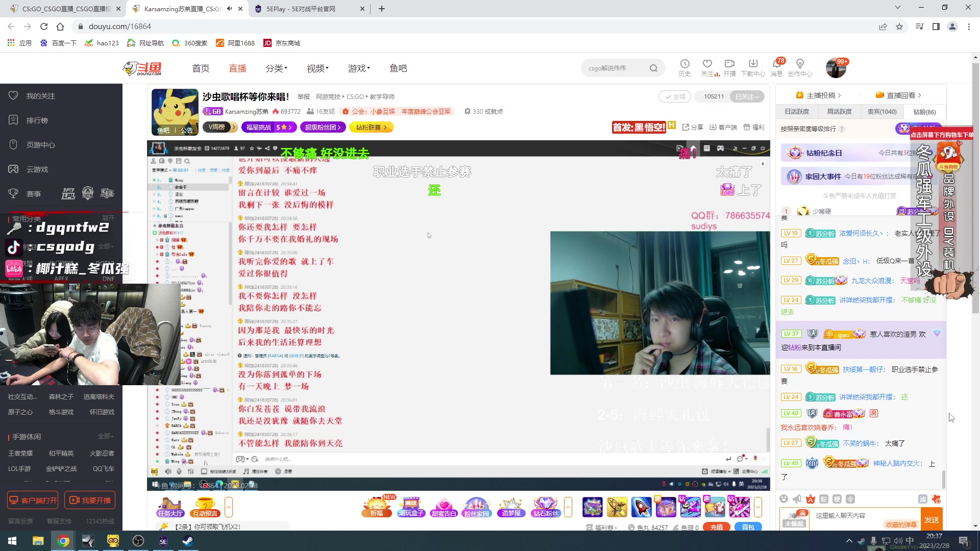This screenshot has width=980, height=551.
Task: Click the 令 command chat icon
Action: [850, 499]
